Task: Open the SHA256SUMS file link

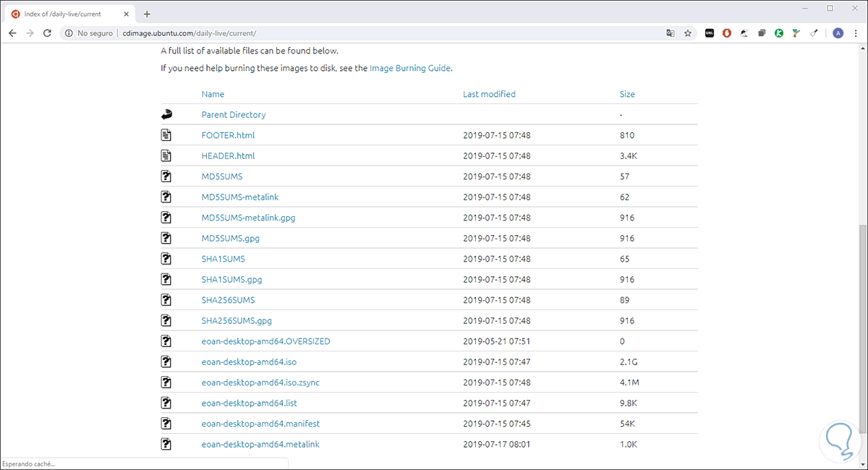Action: click(x=228, y=300)
